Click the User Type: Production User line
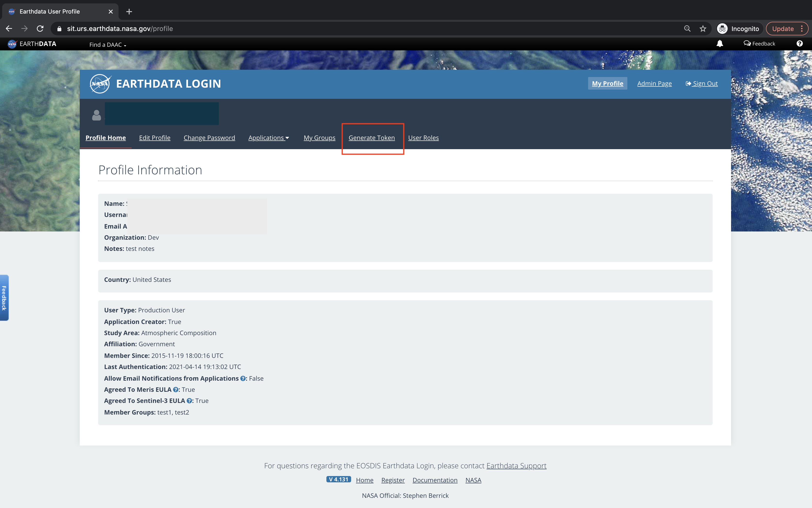Image resolution: width=812 pixels, height=508 pixels. coord(145,310)
